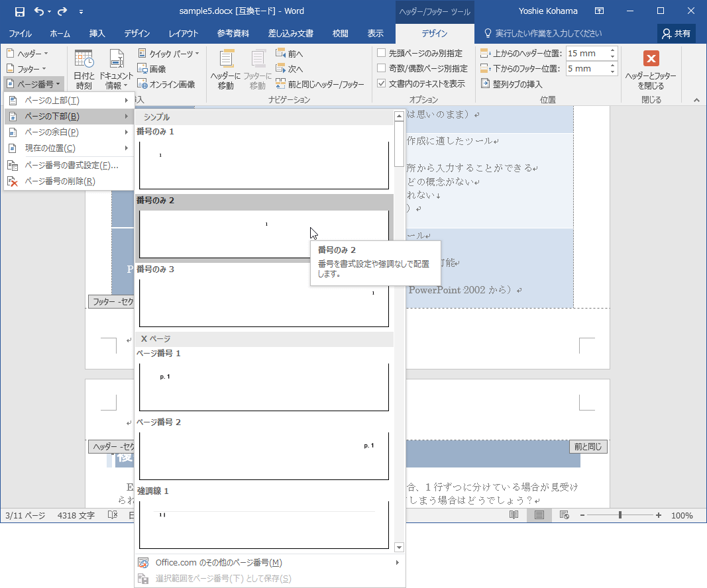This screenshot has width=707, height=588.
Task: Go to next section with 次へ
Action: click(x=289, y=69)
